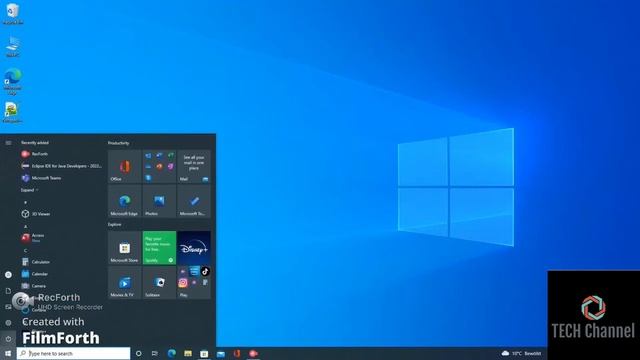Screen dimensions: 640x360
Task: Open the Solitaire tile
Action: 159,282
